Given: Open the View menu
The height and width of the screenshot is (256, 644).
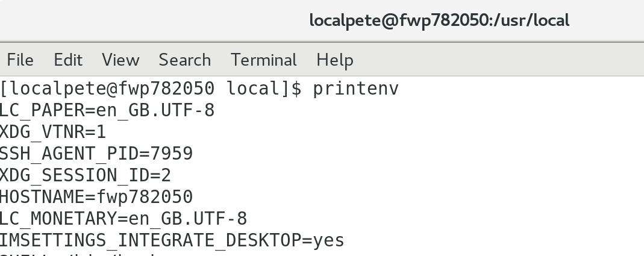Looking at the screenshot, I should (120, 60).
